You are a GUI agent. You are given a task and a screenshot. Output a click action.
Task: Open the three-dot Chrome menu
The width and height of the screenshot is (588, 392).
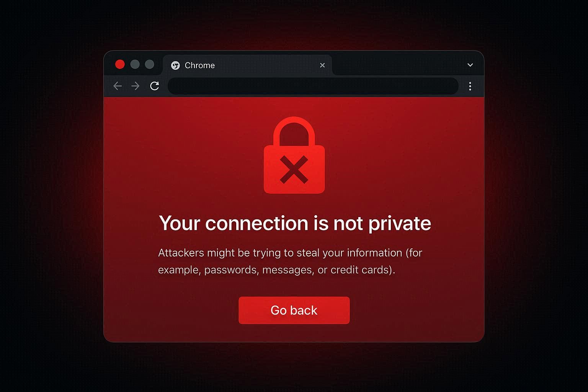click(x=470, y=86)
